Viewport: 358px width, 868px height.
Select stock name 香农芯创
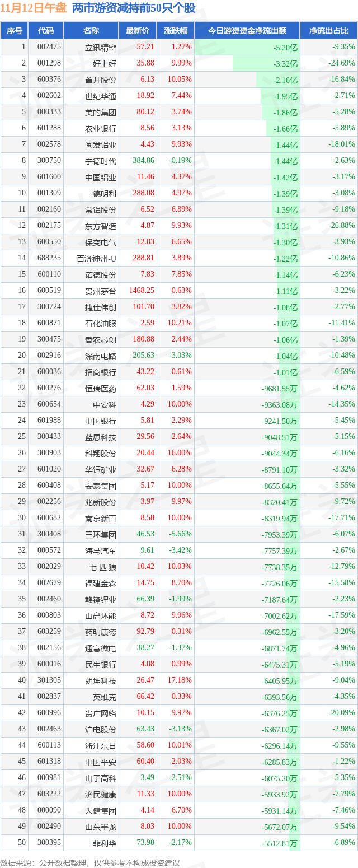pyautogui.click(x=101, y=340)
